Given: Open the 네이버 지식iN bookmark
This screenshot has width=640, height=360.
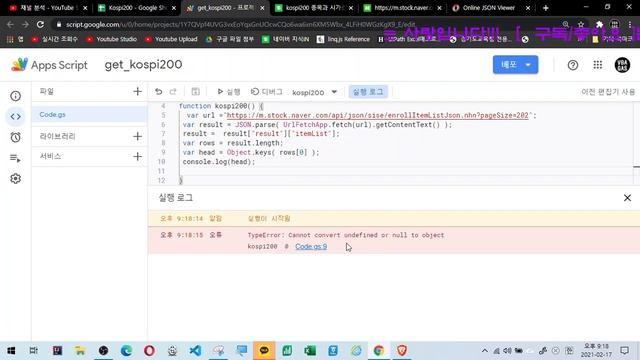Looking at the screenshot, I should point(286,39).
